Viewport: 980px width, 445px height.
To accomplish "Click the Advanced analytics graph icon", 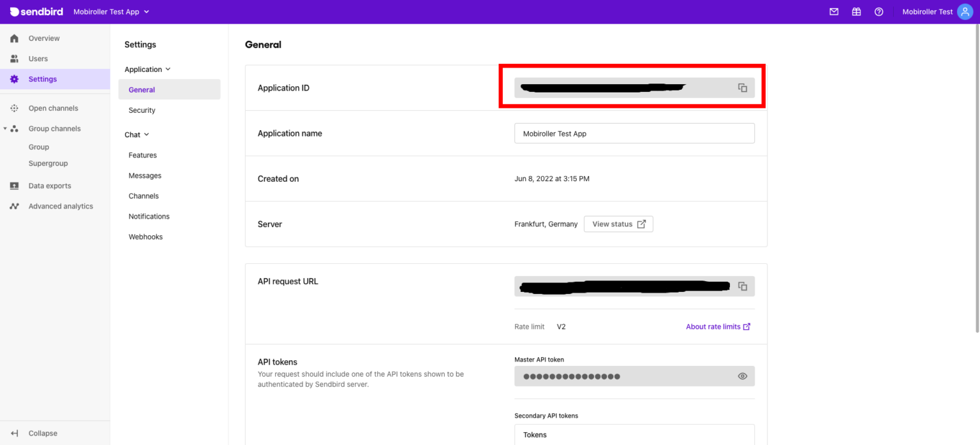I will [15, 207].
